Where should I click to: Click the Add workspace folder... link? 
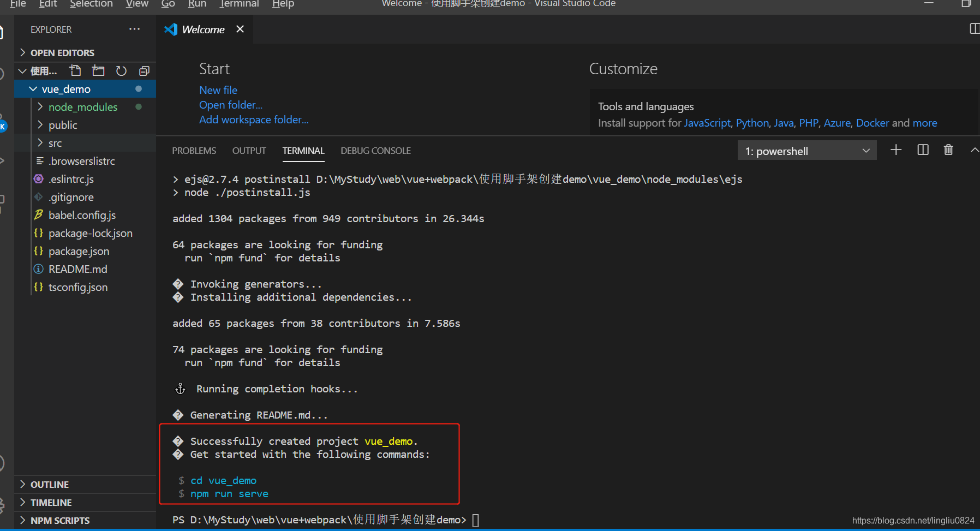coord(254,120)
